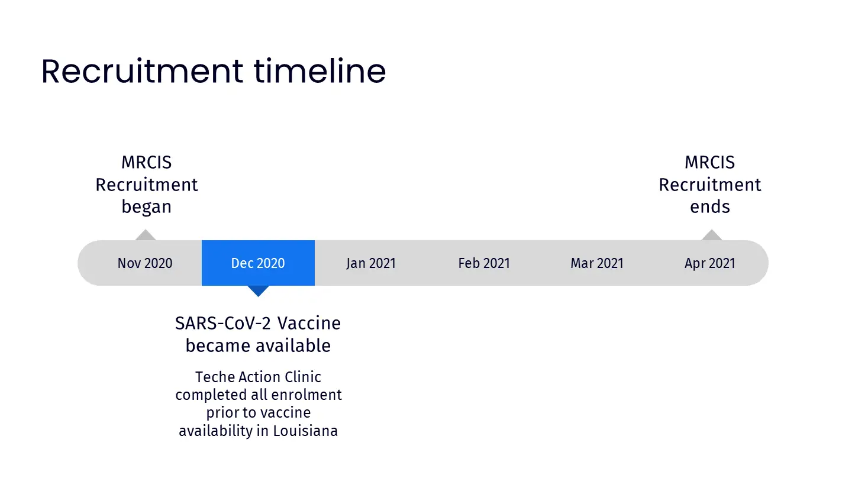Click the MRCIS Recruitment began label
Screen dimensions: 868x491
coord(147,185)
